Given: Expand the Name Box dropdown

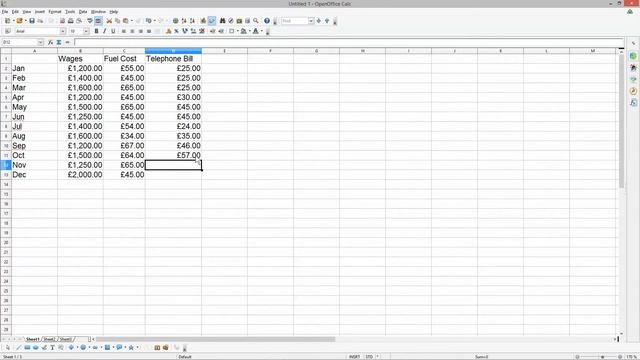Looking at the screenshot, I should point(40,42).
